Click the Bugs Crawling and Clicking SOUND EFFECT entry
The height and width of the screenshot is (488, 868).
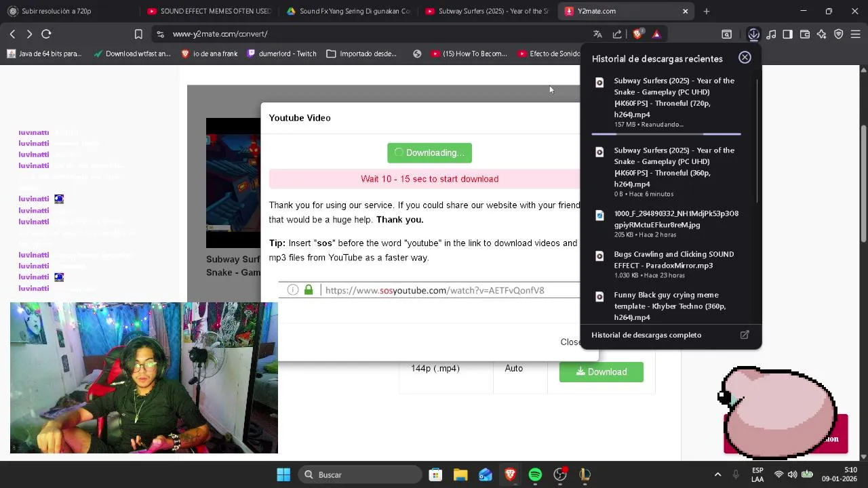674,260
